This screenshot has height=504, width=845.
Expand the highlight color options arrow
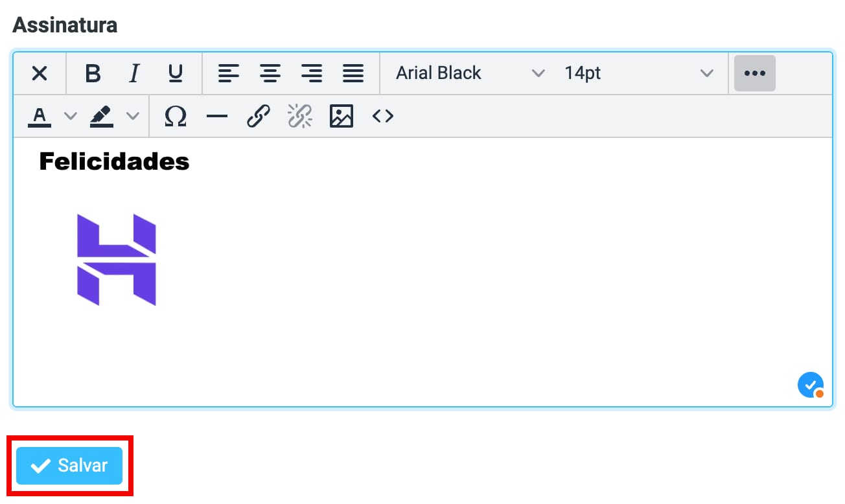click(132, 116)
